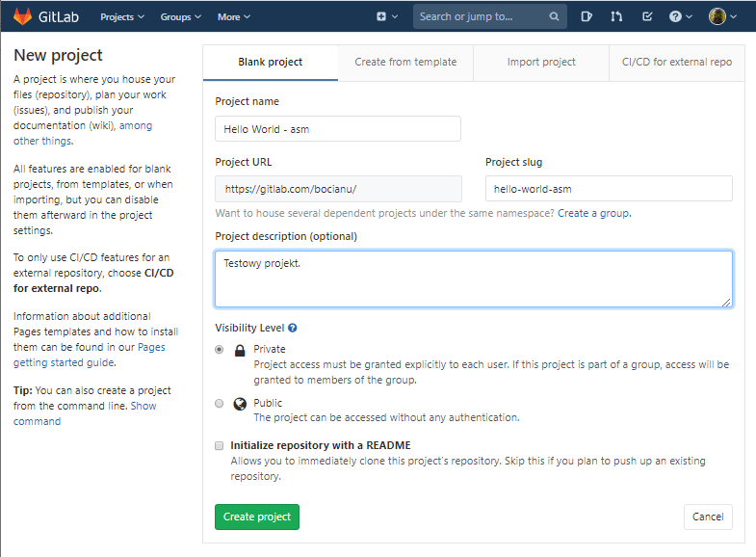
Task: Switch to CI/CD for external repo tab
Action: [677, 63]
